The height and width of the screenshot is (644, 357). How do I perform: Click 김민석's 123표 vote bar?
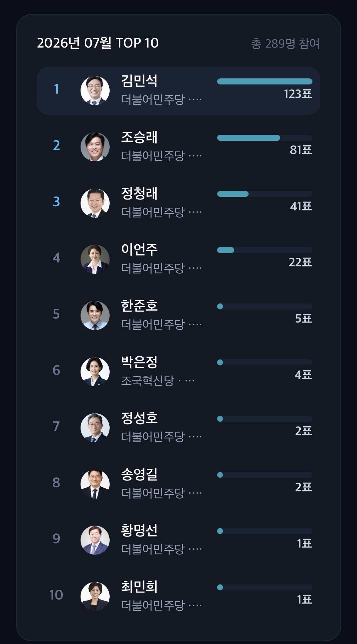point(265,81)
